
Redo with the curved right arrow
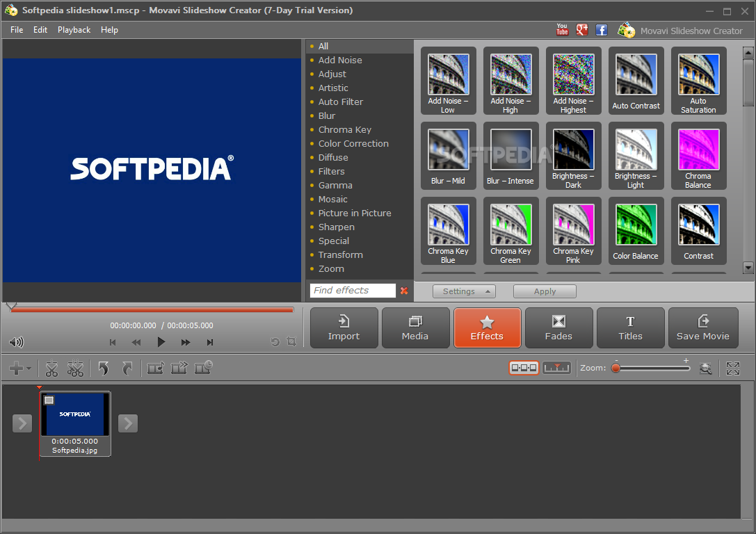click(x=127, y=369)
